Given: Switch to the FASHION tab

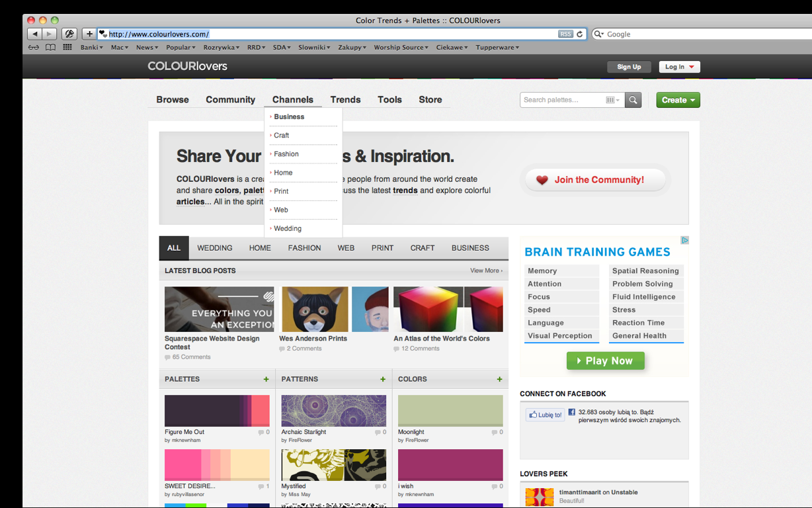Looking at the screenshot, I should [304, 248].
